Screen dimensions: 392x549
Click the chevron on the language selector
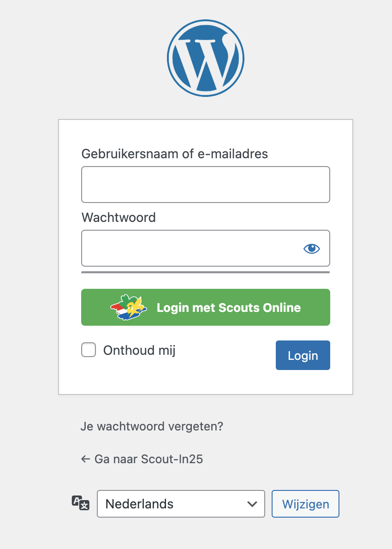coord(252,504)
